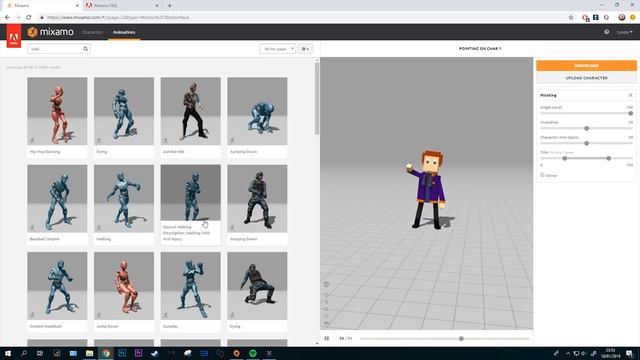Adjust the Overdrive slider
Screen dimensions: 640x360
click(x=587, y=128)
